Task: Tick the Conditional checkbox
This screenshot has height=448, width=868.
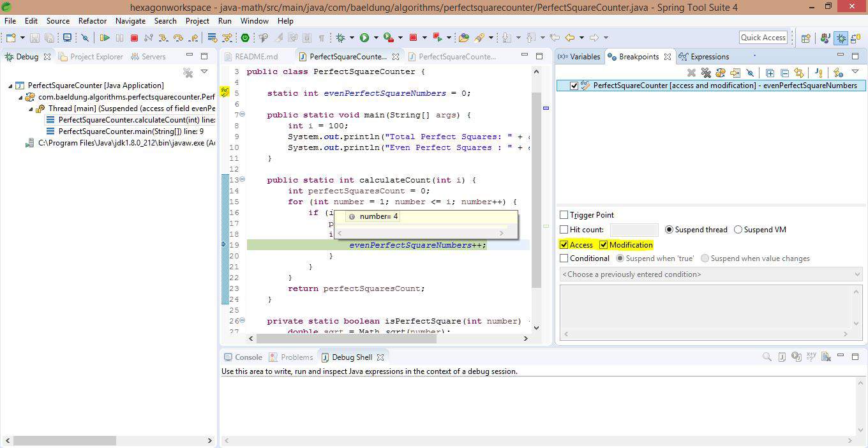Action: point(564,258)
